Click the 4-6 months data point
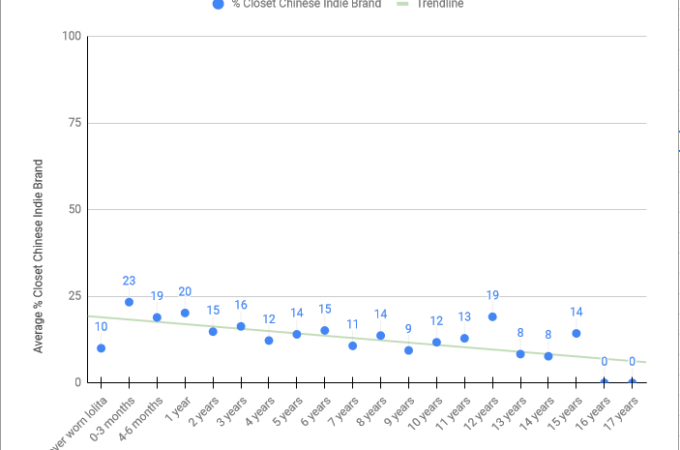This screenshot has width=680, height=450. point(157,317)
